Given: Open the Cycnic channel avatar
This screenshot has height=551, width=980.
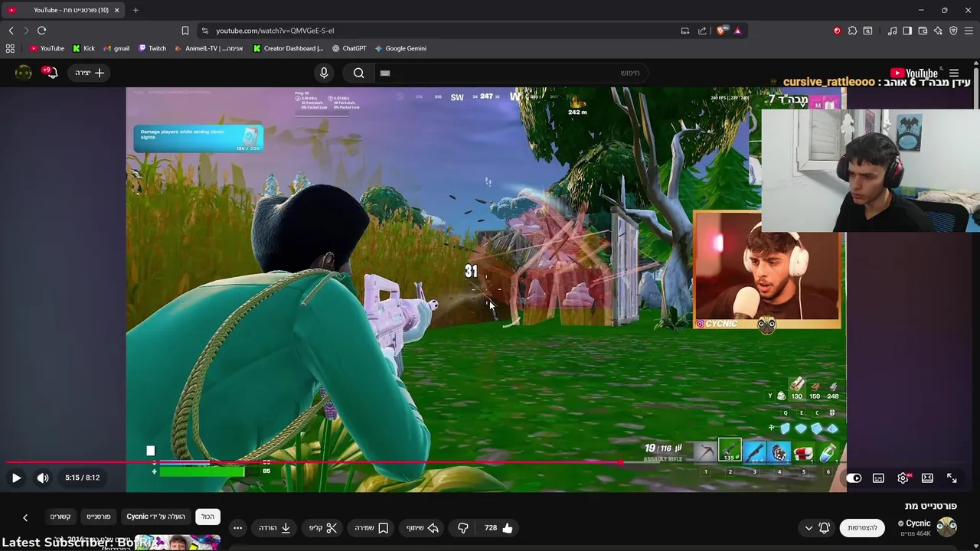Looking at the screenshot, I should (947, 527).
